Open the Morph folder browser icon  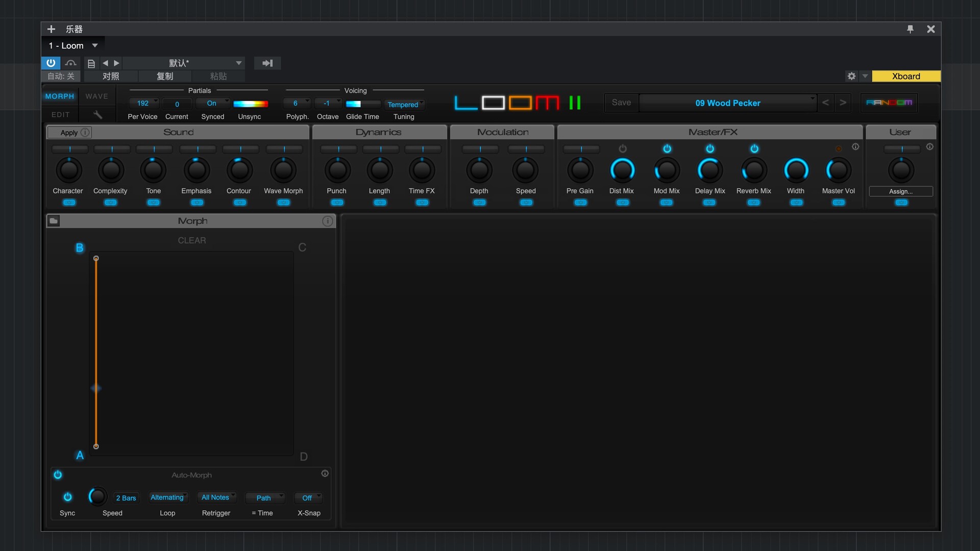54,221
